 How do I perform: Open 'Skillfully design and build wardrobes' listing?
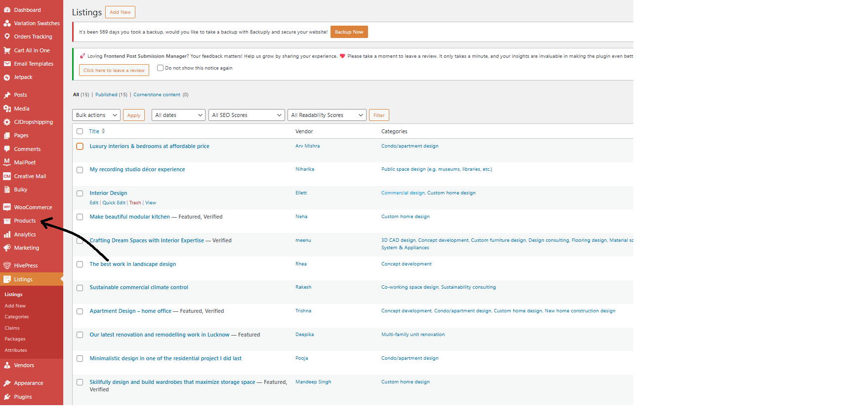coord(172,382)
